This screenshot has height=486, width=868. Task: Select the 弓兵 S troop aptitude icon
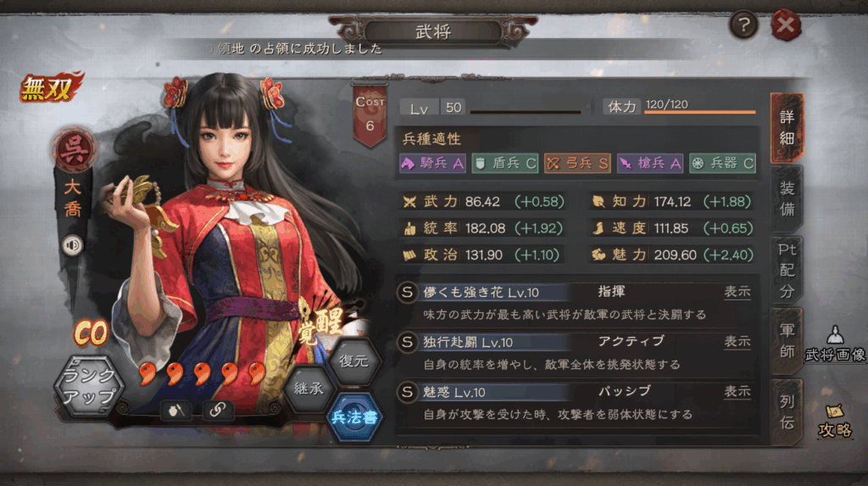tap(577, 163)
